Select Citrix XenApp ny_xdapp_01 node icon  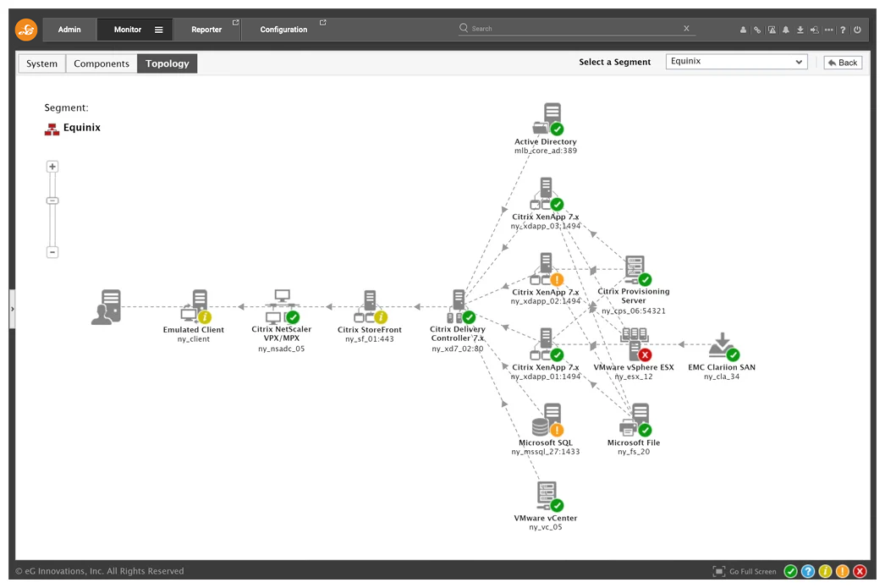tap(547, 344)
